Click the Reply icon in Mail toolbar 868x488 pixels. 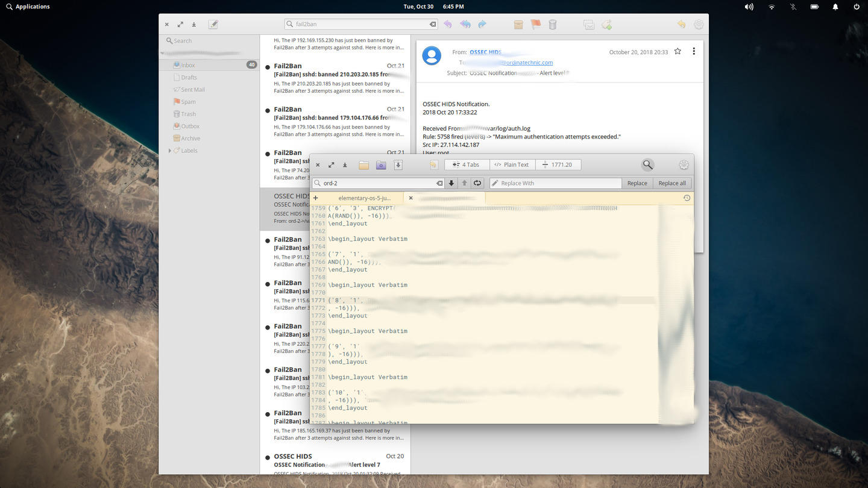(447, 24)
